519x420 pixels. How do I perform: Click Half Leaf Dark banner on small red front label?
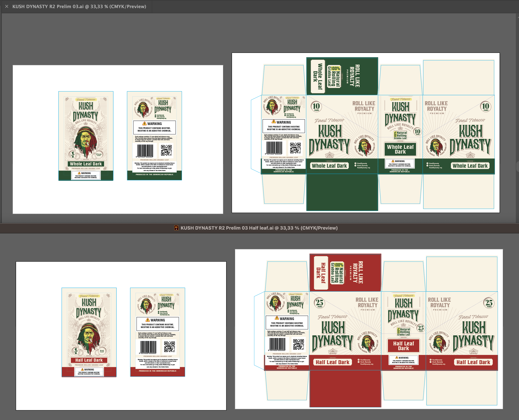(x=89, y=360)
